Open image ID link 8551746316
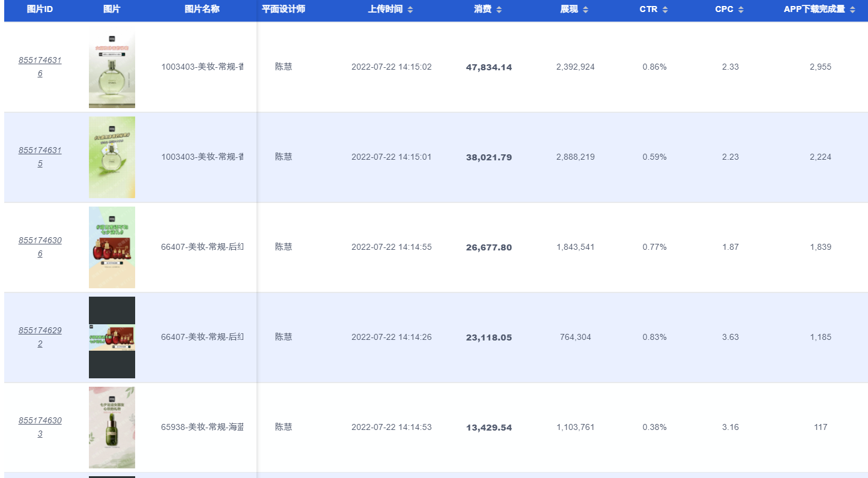Viewport: 868px width, 478px height. pyautogui.click(x=40, y=67)
